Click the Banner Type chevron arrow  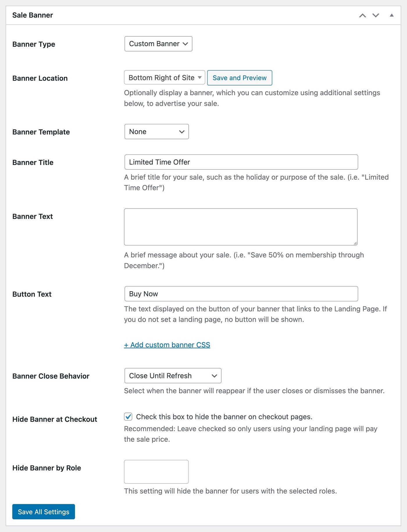[x=185, y=44]
